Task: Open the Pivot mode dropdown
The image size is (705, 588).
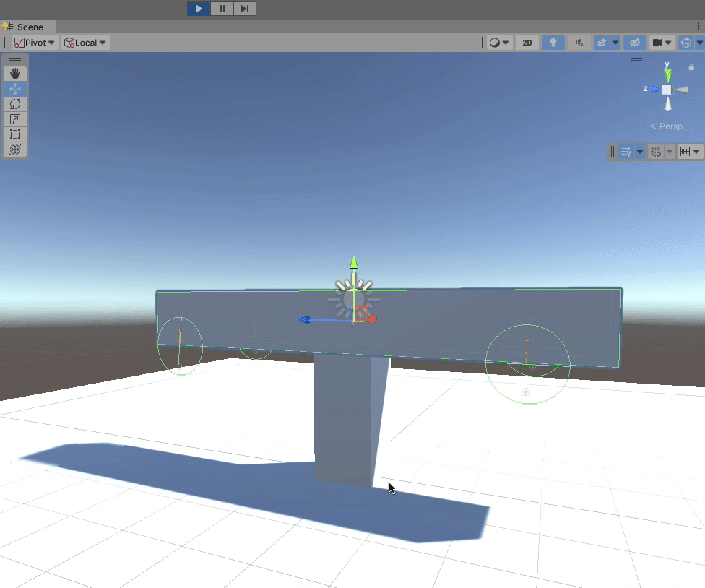Action: [x=33, y=42]
